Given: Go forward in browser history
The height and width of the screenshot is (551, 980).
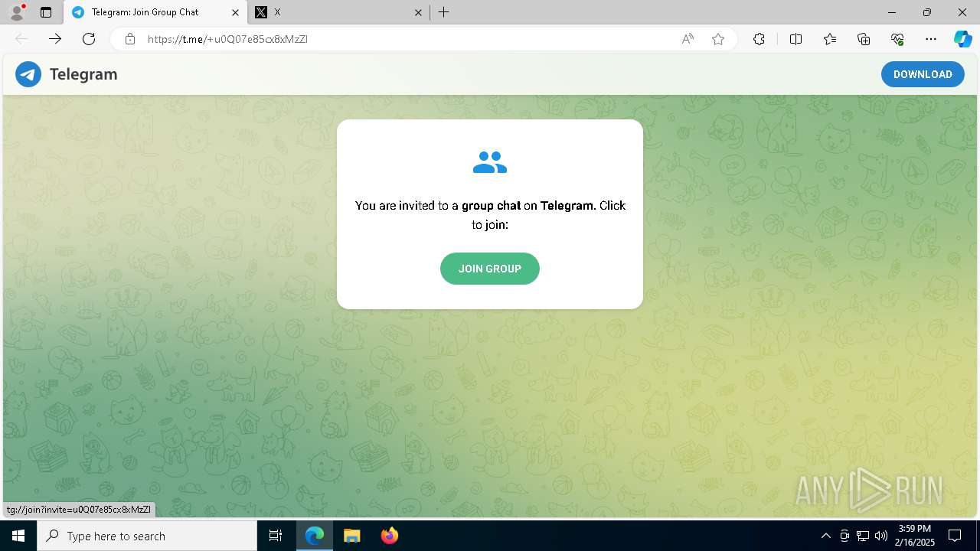Looking at the screenshot, I should pyautogui.click(x=55, y=39).
